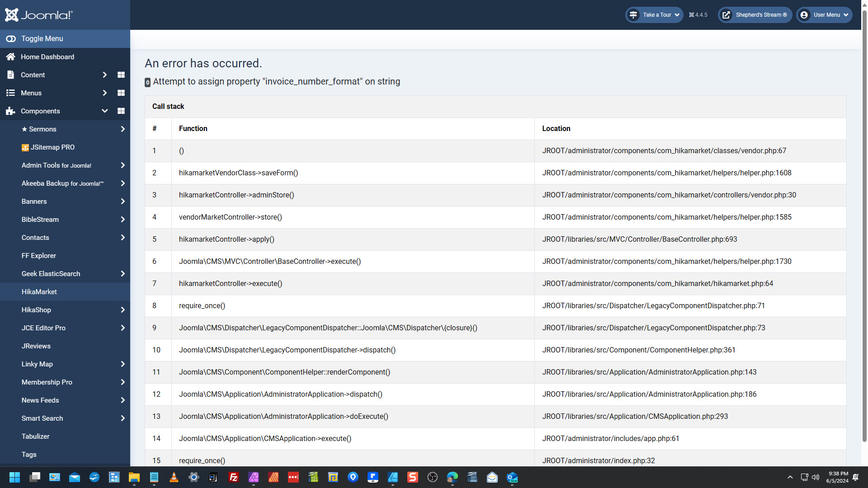Open the Components dashboard grid icon
This screenshot has width=868, height=488.
pos(121,111)
